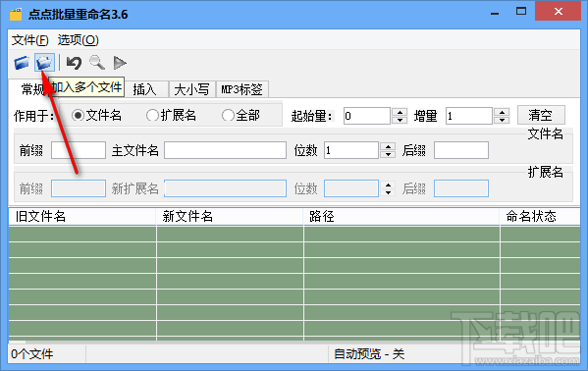Maximize the 点点批量重命名 window

521,11
